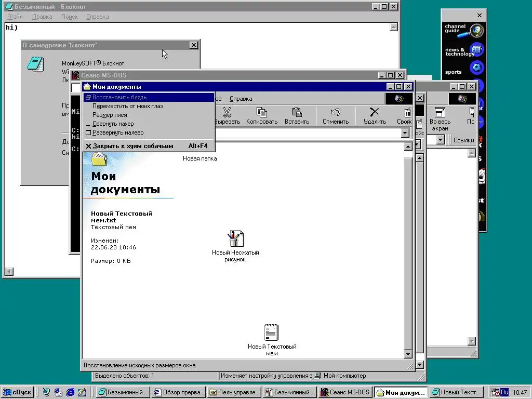Viewport: 532px width, 399px height.
Task: Click the scroll up arrow in Мои документы
Action: 408,146
